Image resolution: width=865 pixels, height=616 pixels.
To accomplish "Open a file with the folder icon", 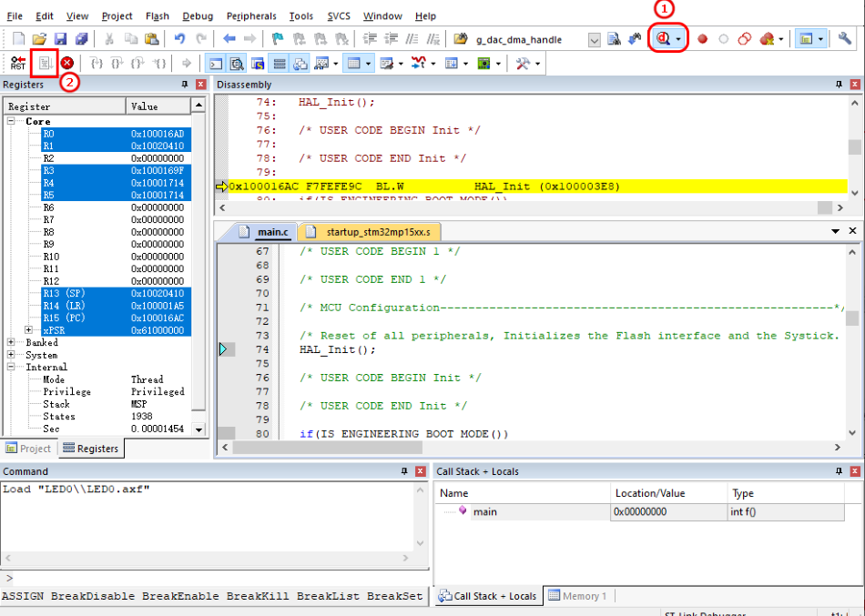I will (39, 39).
